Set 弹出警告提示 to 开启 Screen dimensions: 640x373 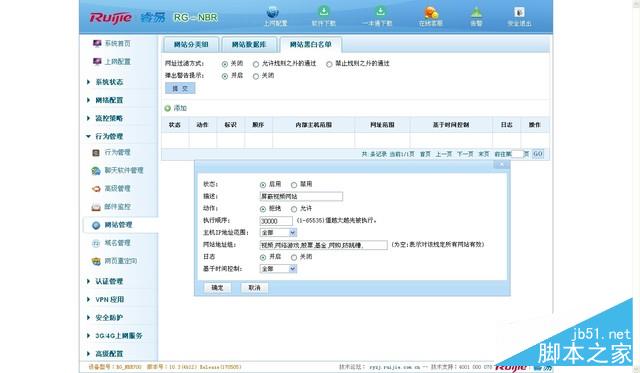tap(224, 76)
